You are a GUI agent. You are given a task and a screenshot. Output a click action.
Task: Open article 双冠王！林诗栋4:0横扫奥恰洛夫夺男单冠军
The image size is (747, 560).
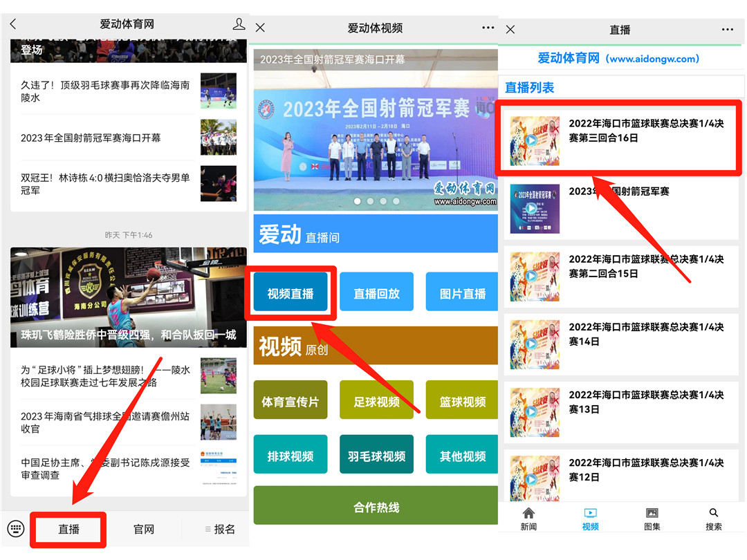click(x=128, y=184)
